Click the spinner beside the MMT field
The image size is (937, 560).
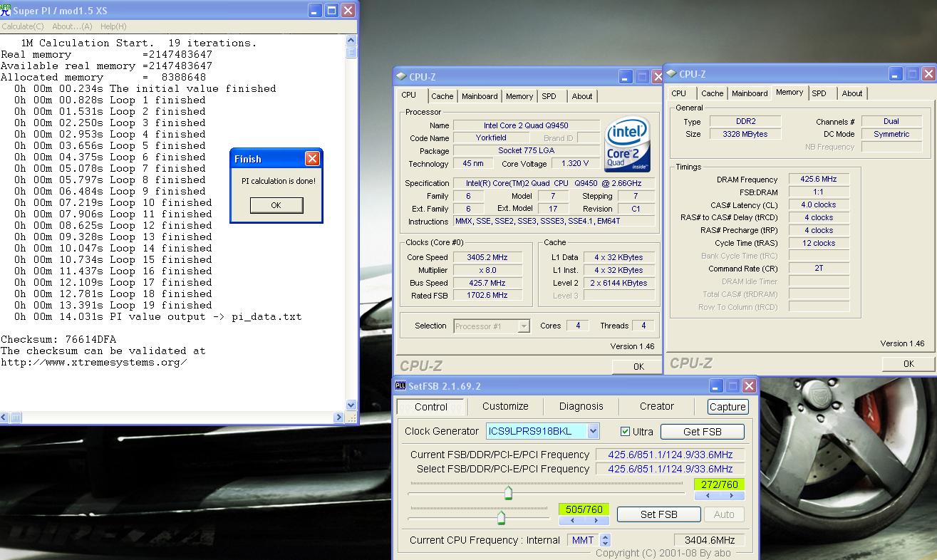605,540
